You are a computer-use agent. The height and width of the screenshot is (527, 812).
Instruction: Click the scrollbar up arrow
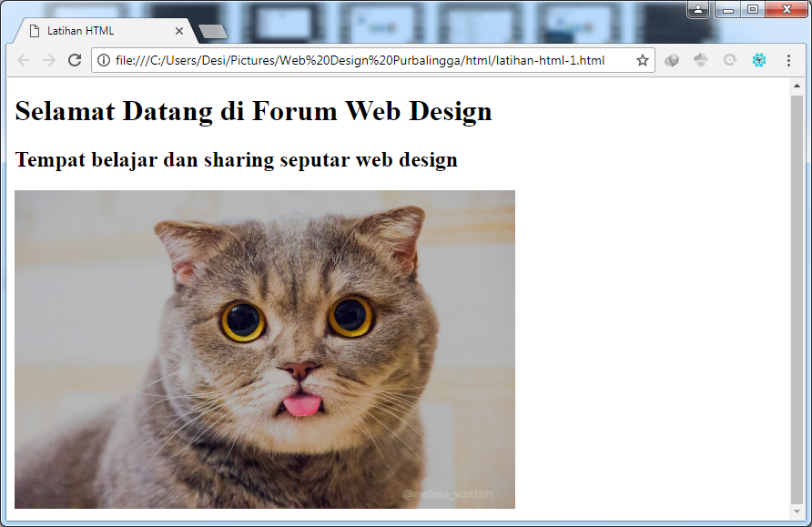pyautogui.click(x=797, y=86)
